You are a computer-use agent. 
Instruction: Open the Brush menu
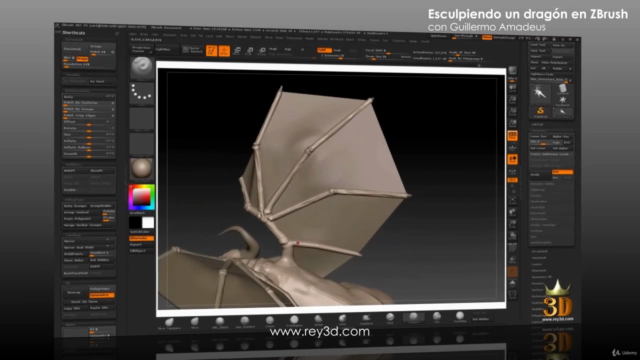tap(144, 34)
